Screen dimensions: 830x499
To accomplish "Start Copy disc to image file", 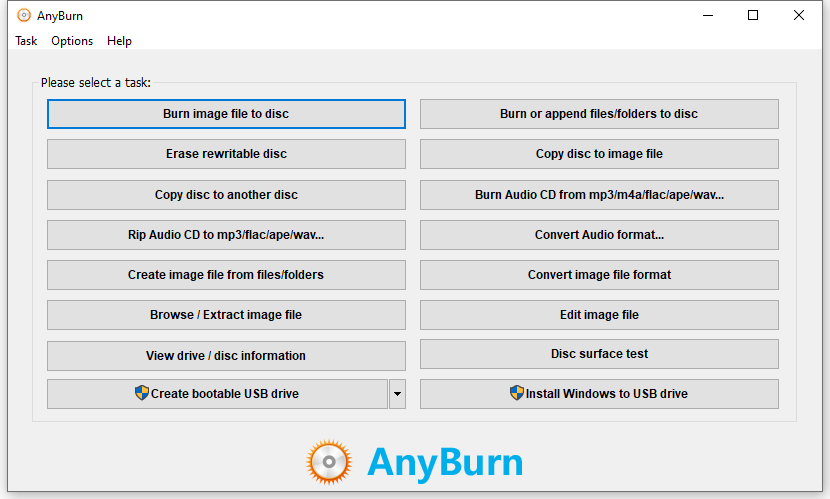I will click(x=599, y=154).
